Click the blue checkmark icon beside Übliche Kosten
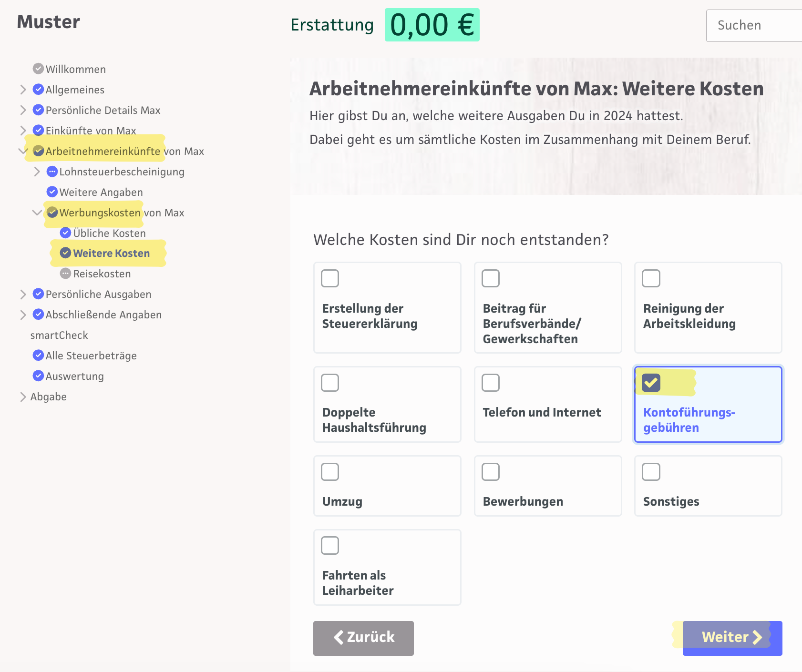 (x=65, y=233)
